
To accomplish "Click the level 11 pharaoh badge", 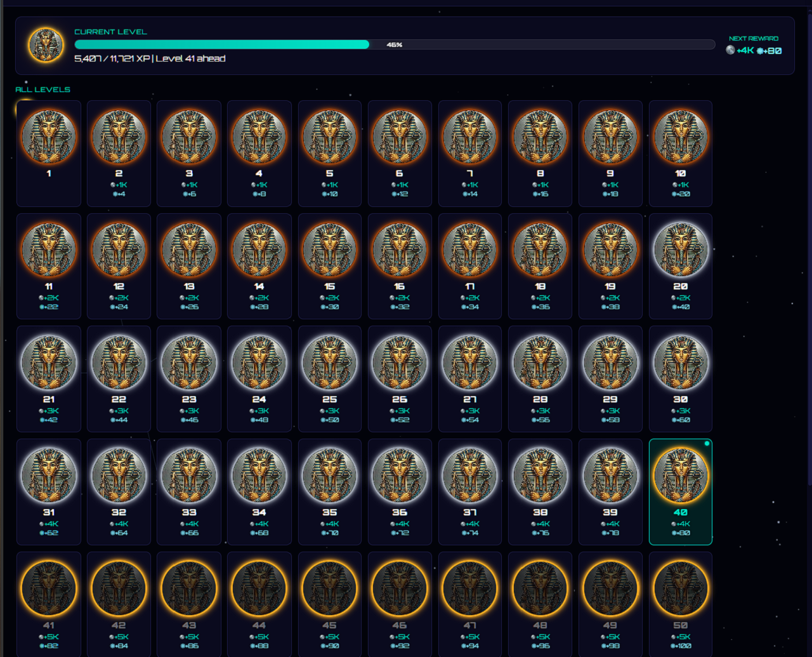I will [x=49, y=250].
